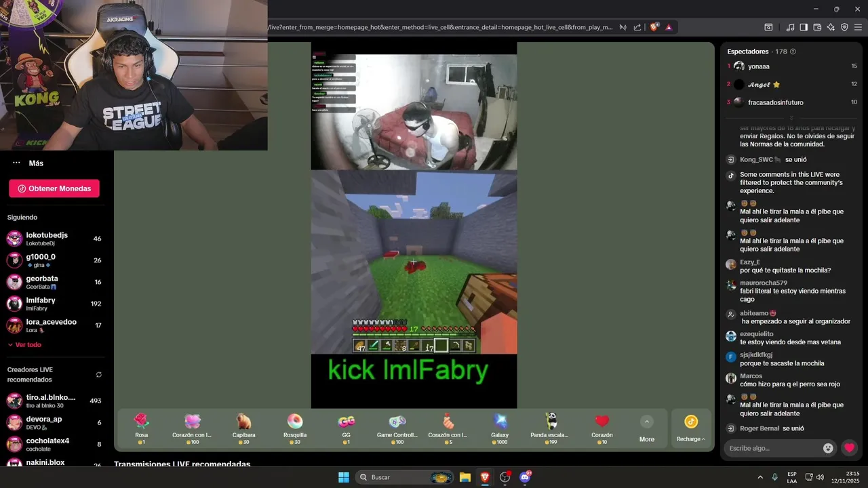Toggle the browser sidebar panel
The image size is (868, 488).
click(x=804, y=27)
